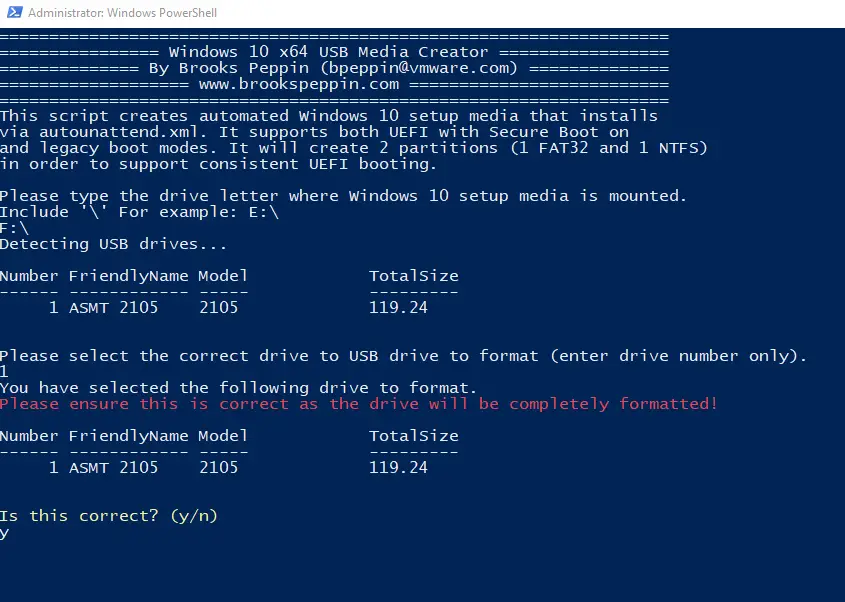Click the red formatting warning message
This screenshot has height=602, width=845.
point(359,404)
